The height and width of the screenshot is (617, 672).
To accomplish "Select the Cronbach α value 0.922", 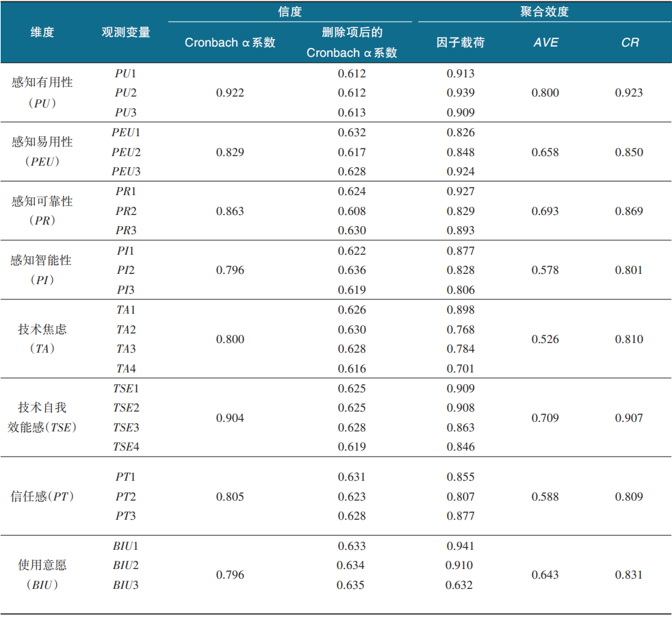I will 230,93.
